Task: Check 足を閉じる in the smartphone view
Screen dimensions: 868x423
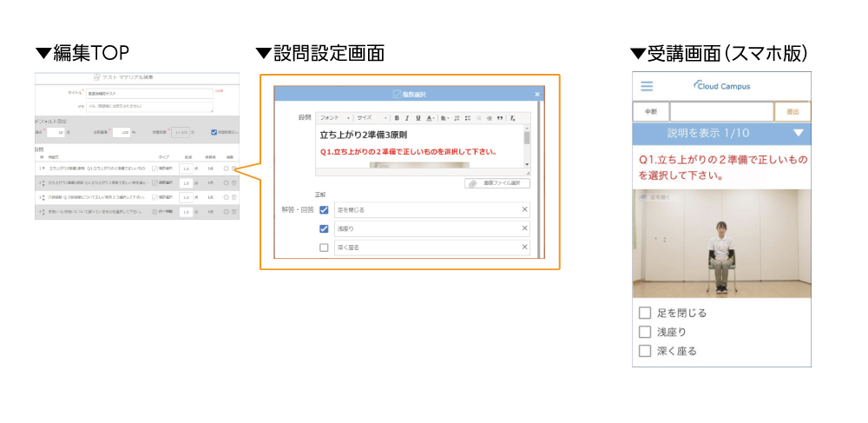Action: pyautogui.click(x=644, y=314)
